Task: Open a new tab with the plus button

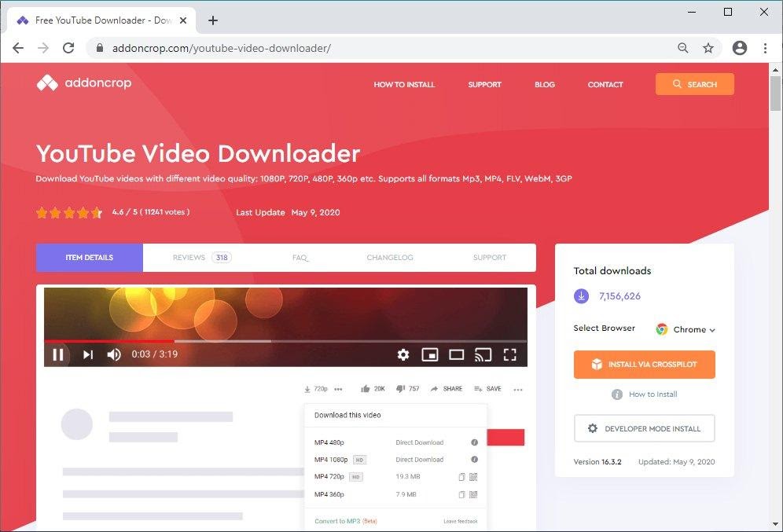Action: (x=213, y=20)
